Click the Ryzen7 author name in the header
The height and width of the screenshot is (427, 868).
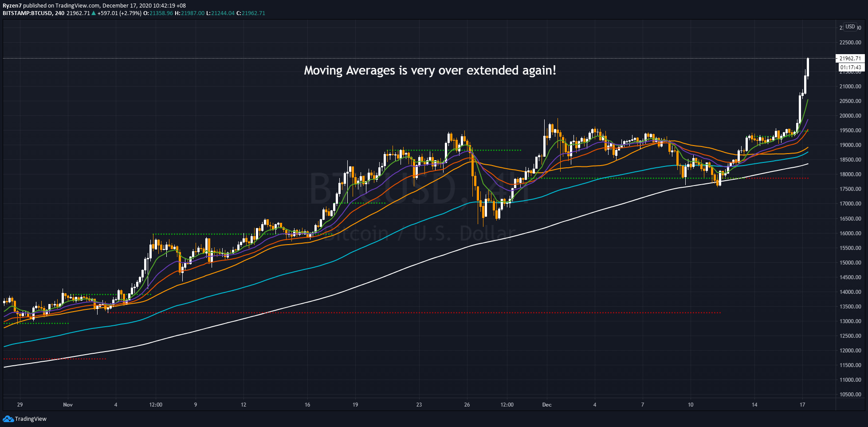click(x=12, y=6)
